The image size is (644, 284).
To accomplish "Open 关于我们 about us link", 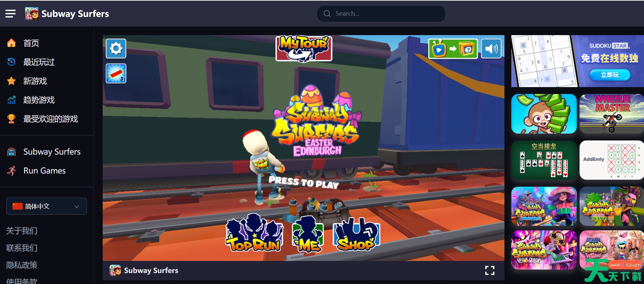I will pos(22,231).
